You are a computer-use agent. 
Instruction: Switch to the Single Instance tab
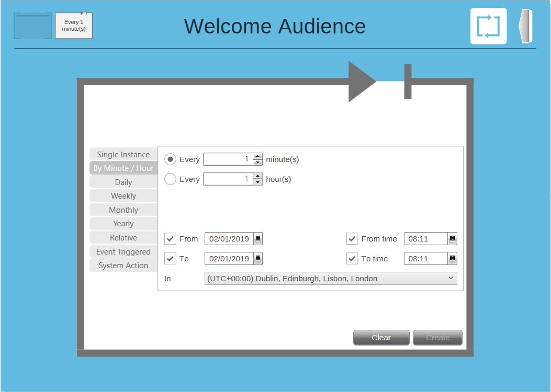123,154
